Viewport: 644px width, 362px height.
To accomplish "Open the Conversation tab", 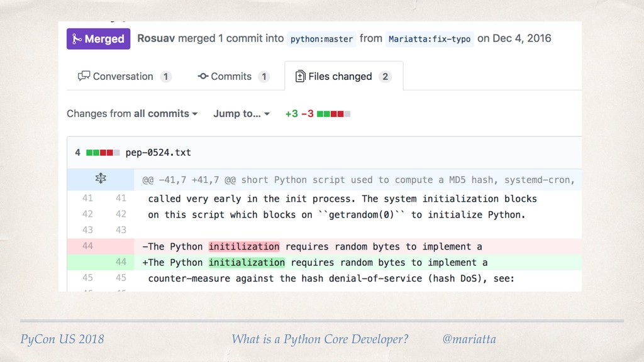I will (x=124, y=77).
